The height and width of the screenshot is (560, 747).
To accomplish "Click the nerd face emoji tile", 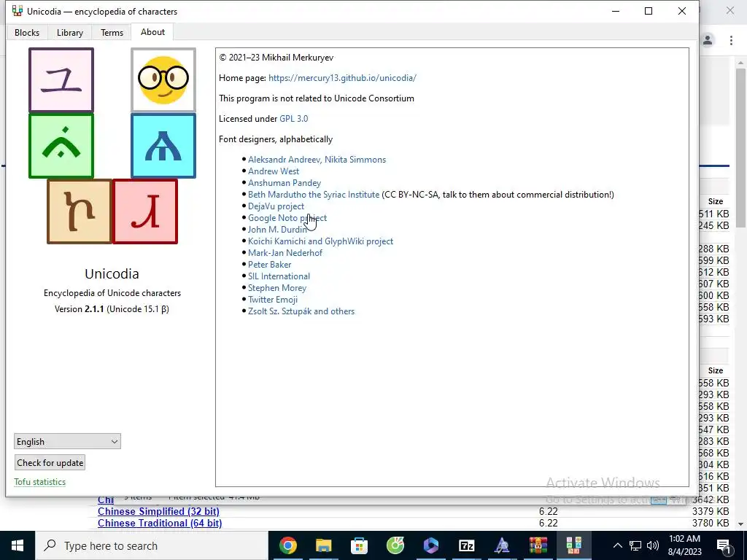I will click(x=163, y=80).
